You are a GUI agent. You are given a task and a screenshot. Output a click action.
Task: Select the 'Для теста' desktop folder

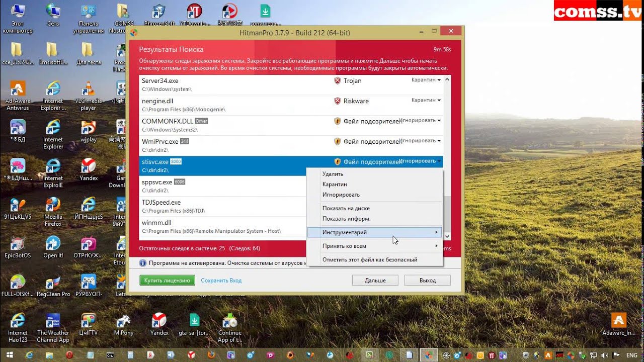pyautogui.click(x=88, y=54)
